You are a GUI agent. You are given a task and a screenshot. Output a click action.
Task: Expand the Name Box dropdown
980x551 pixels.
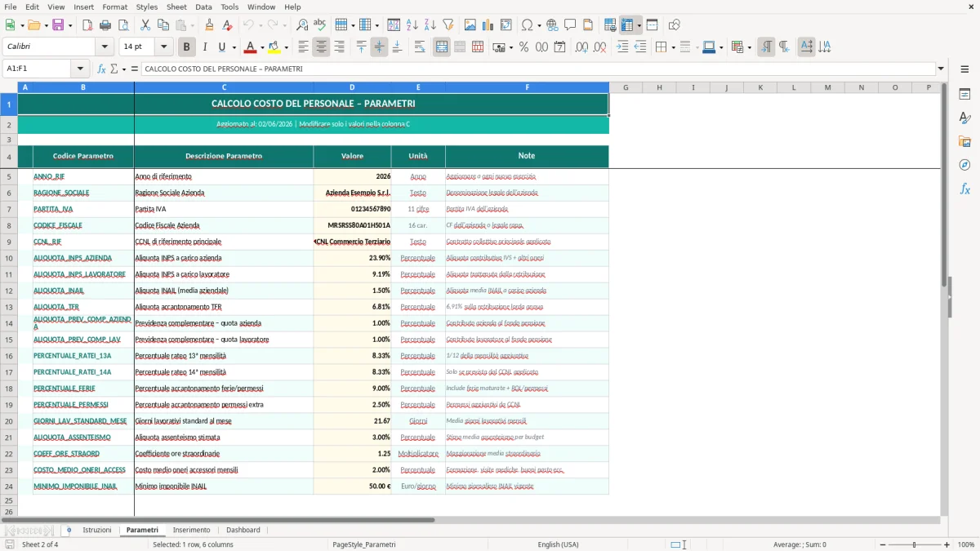click(80, 69)
